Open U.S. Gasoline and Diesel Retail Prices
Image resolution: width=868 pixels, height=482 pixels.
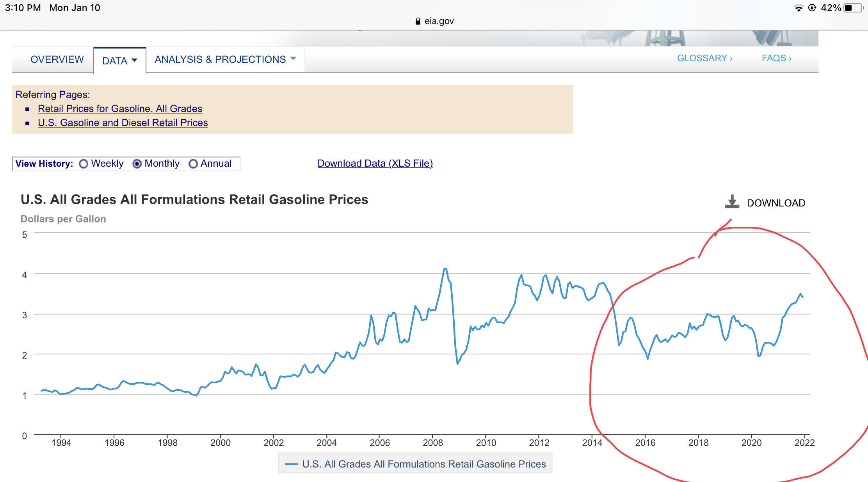(x=123, y=123)
